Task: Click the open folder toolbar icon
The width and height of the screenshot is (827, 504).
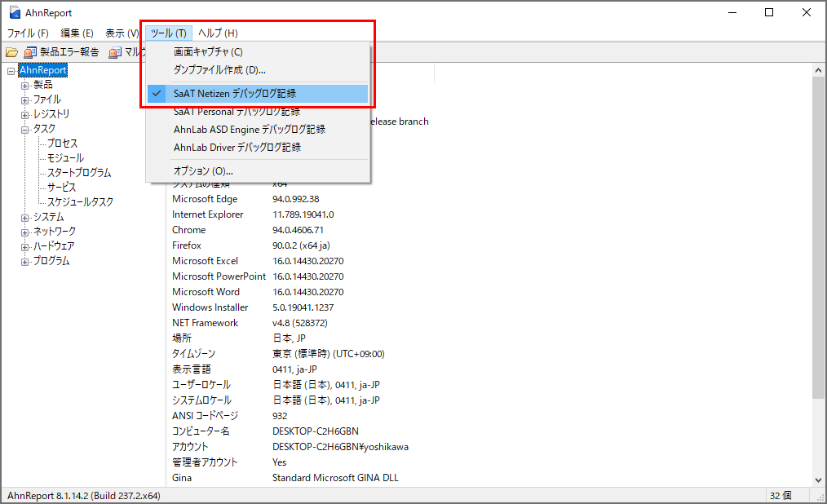Action: click(11, 52)
